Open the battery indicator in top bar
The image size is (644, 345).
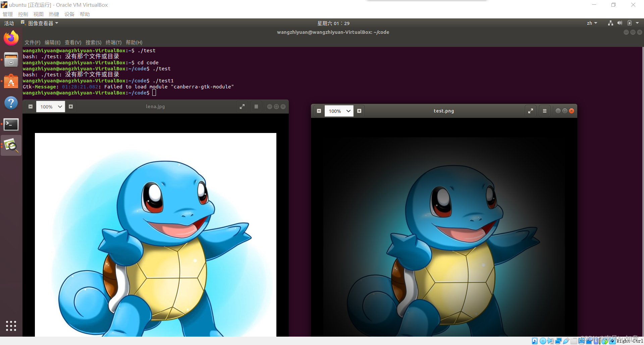630,23
